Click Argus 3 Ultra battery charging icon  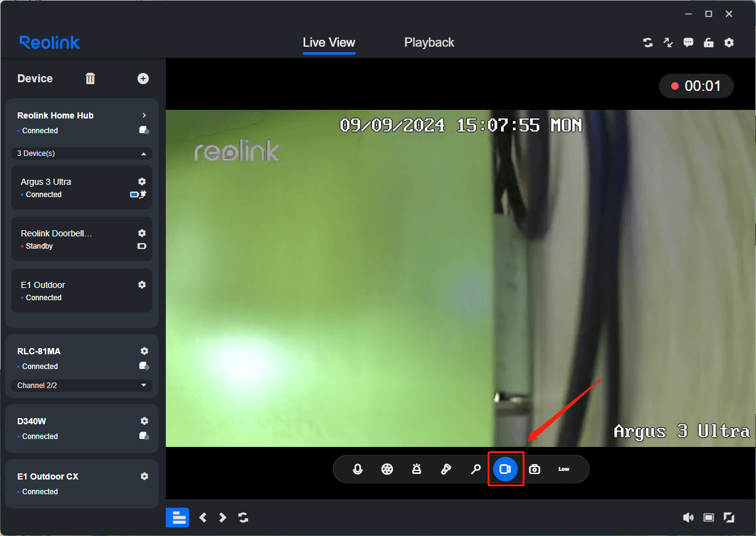pyautogui.click(x=139, y=195)
